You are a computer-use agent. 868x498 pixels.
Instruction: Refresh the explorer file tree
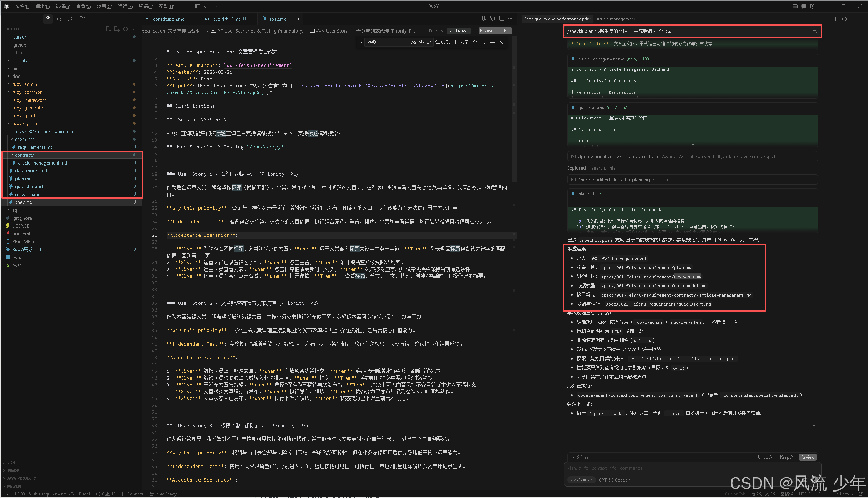coord(125,29)
